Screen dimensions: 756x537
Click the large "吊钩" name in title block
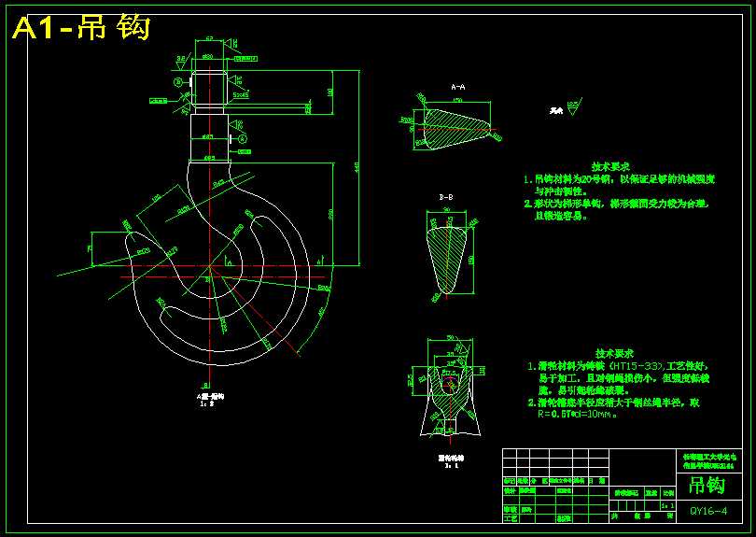coord(707,486)
